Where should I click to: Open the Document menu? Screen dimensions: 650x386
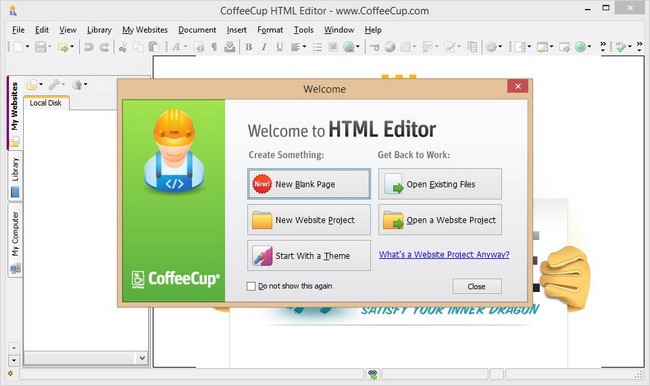tap(197, 30)
